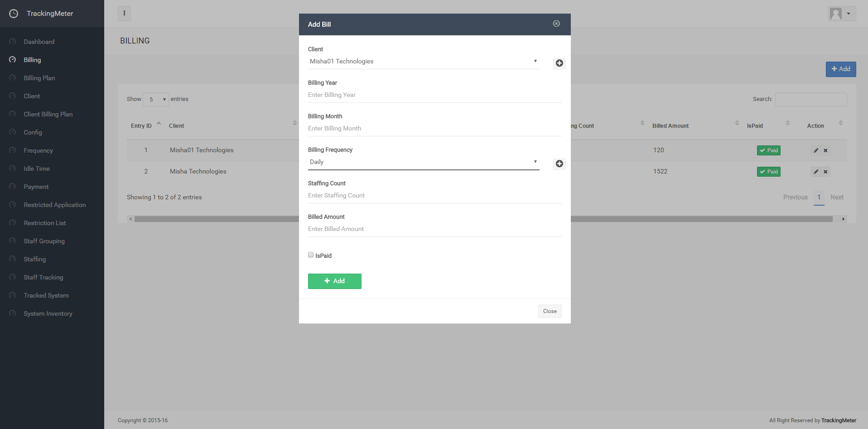This screenshot has width=868, height=429.
Task: Open Billing Plan in the sidebar
Action: pos(39,78)
